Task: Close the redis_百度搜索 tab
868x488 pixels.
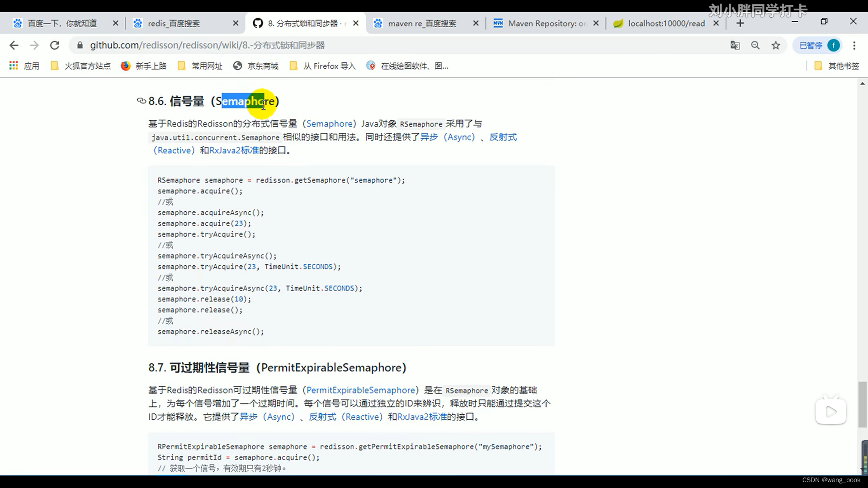Action: click(x=236, y=23)
